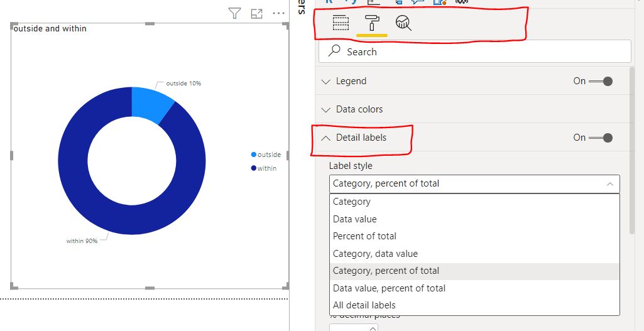Type in the Search formatting box

coord(475,52)
